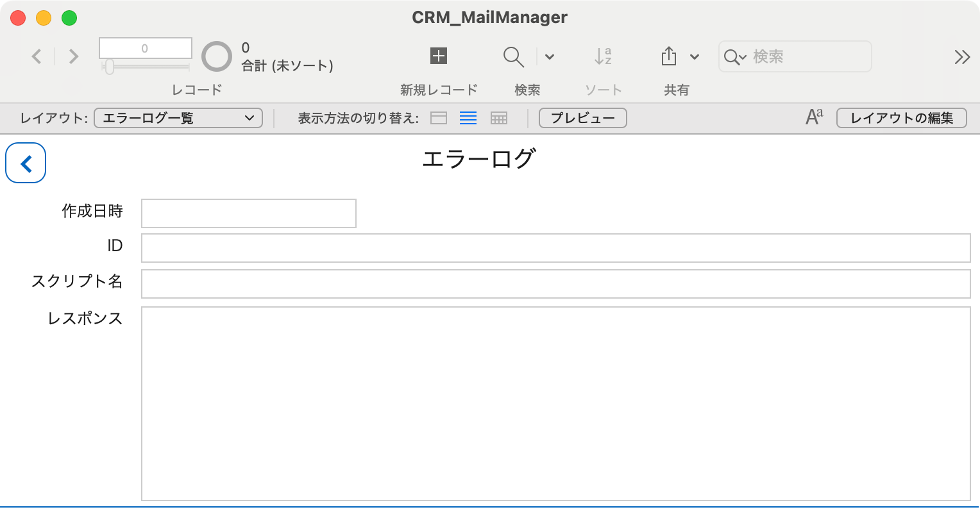Click the Share export icon

(x=669, y=56)
